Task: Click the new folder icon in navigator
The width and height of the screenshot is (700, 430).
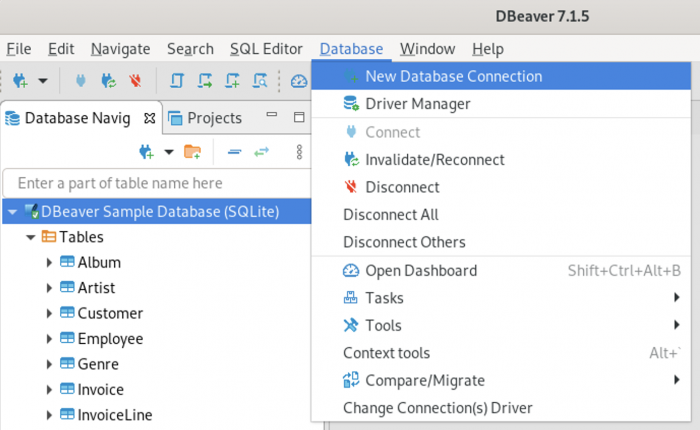Action: click(x=192, y=152)
